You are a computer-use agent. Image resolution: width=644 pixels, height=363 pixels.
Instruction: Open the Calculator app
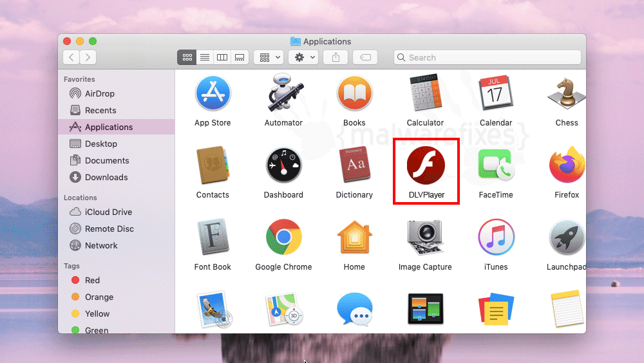click(426, 93)
